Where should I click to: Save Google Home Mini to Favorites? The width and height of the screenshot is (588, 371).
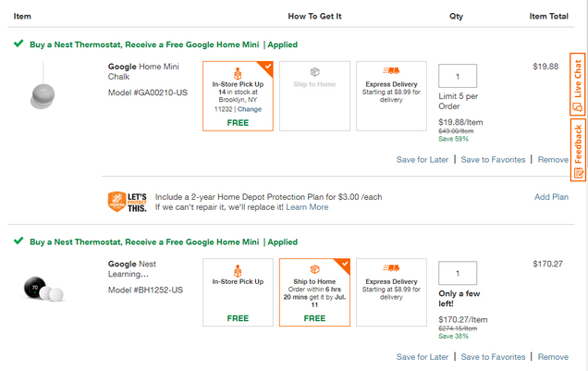click(493, 159)
